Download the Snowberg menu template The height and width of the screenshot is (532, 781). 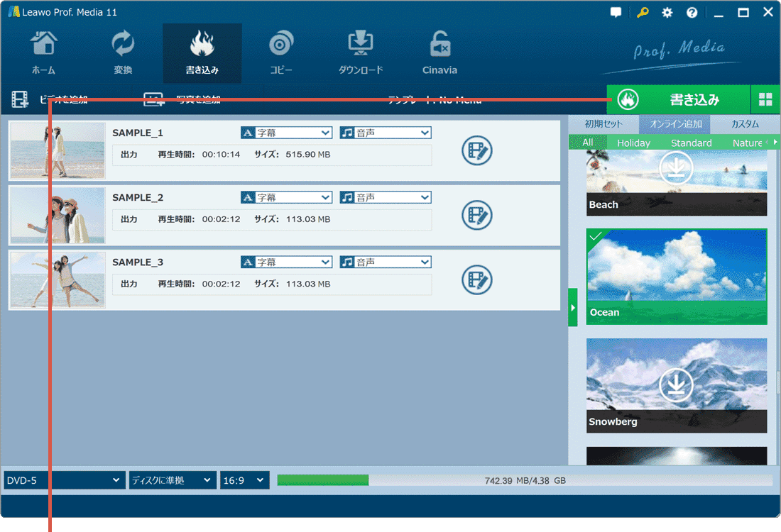pyautogui.click(x=676, y=384)
